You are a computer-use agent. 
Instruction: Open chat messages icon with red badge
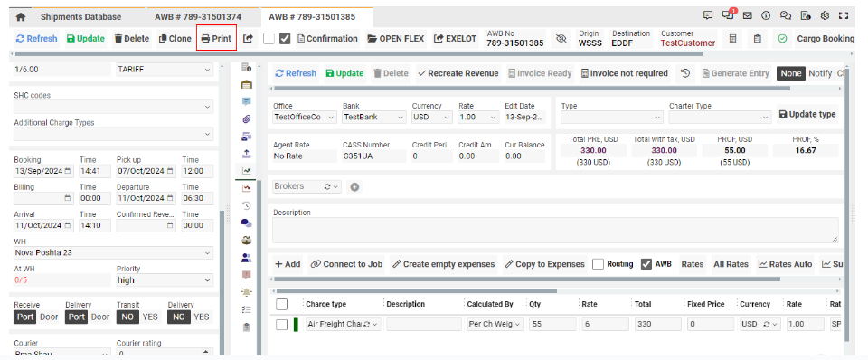(728, 15)
